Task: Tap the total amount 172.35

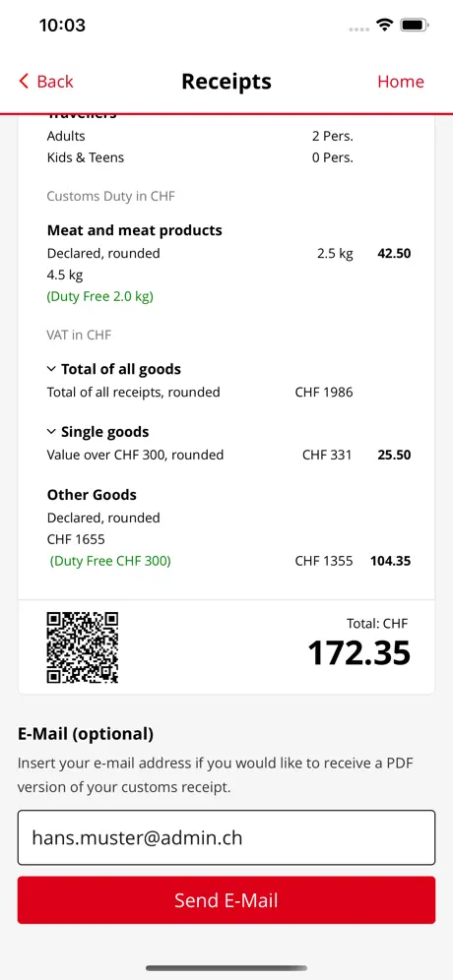Action: point(359,652)
